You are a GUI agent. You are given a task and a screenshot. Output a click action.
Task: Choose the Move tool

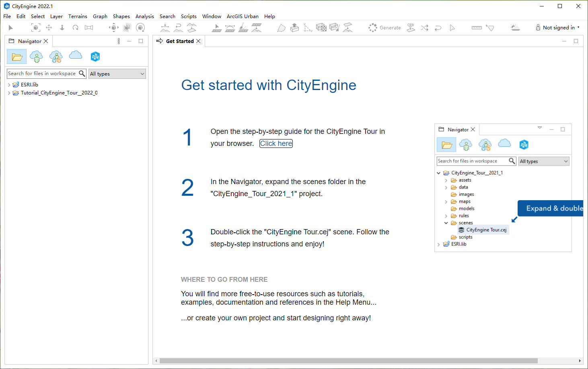click(49, 27)
